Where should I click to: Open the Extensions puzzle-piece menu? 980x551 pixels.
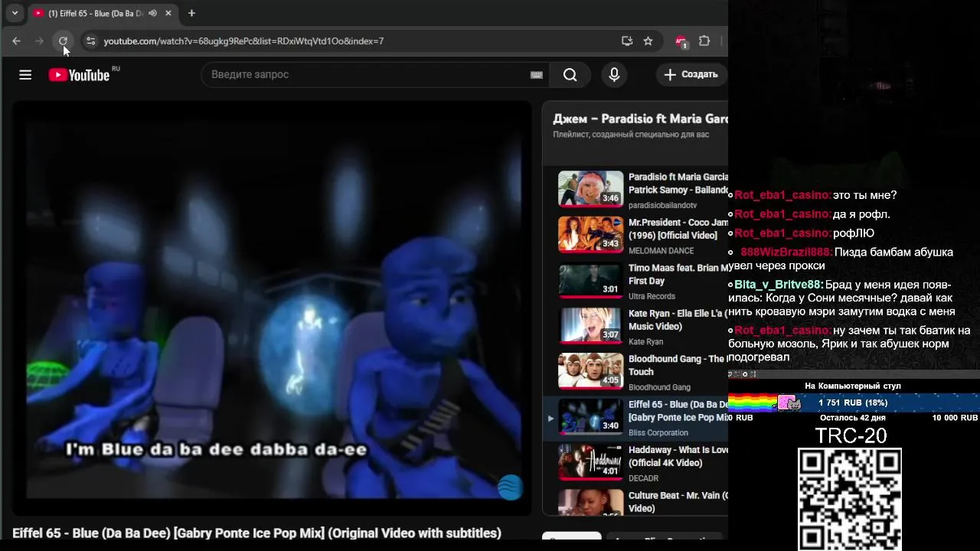704,41
